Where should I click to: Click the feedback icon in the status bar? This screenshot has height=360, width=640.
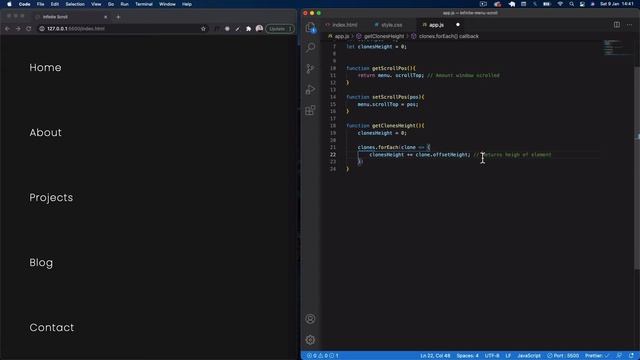coord(619,356)
